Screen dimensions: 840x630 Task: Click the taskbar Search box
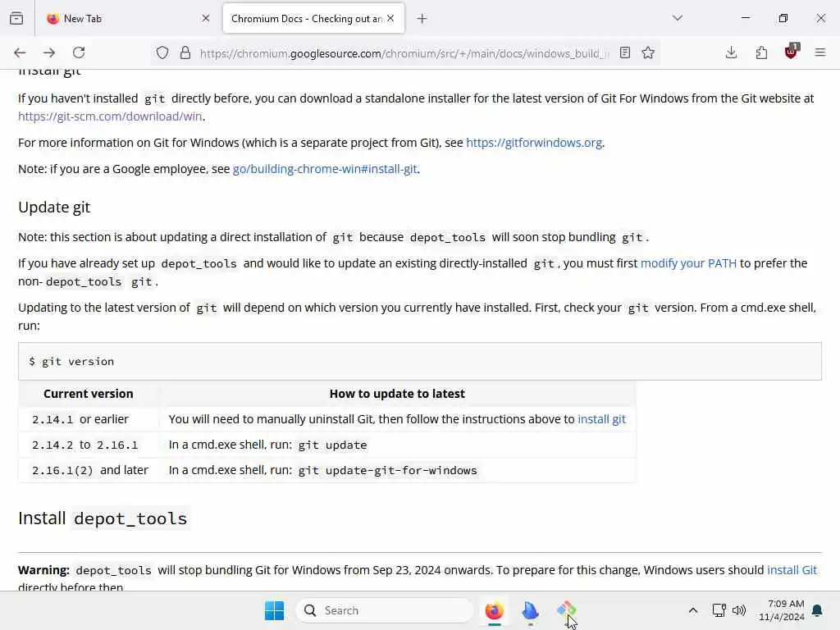click(x=384, y=610)
